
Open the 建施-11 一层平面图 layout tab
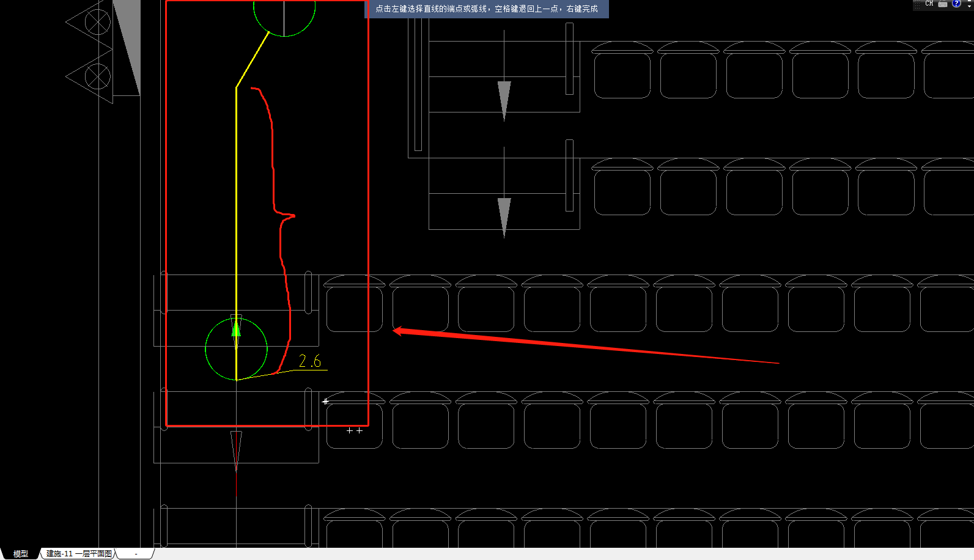[x=79, y=553]
